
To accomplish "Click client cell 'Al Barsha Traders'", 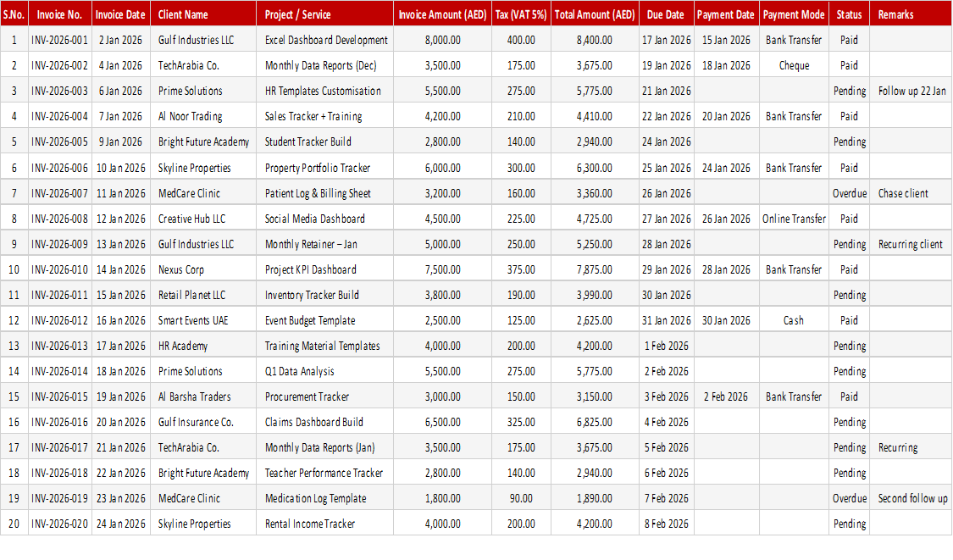I will (x=203, y=396).
